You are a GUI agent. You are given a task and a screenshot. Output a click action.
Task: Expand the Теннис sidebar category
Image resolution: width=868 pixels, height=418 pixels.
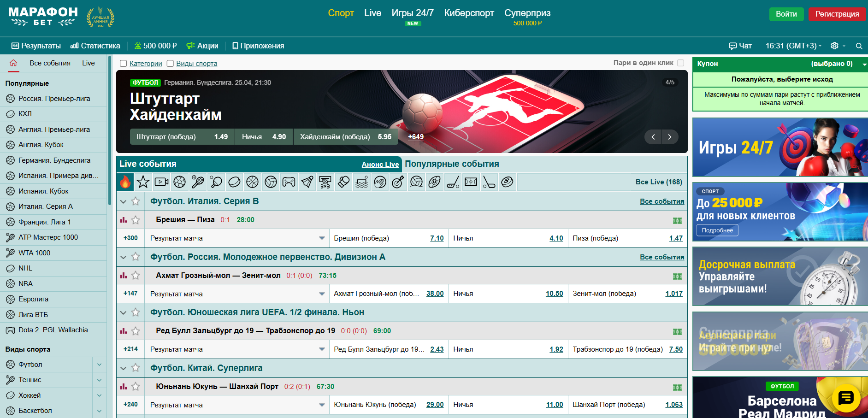click(99, 380)
